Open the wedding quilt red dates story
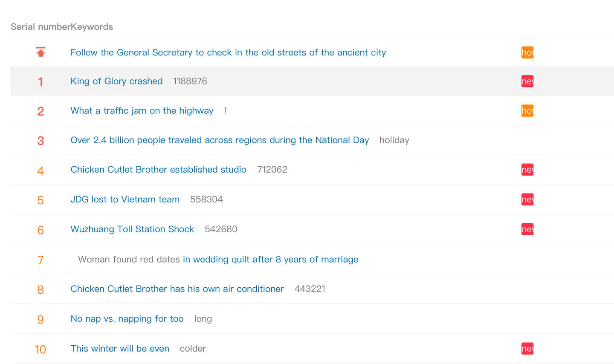The height and width of the screenshot is (364, 614). [270, 260]
